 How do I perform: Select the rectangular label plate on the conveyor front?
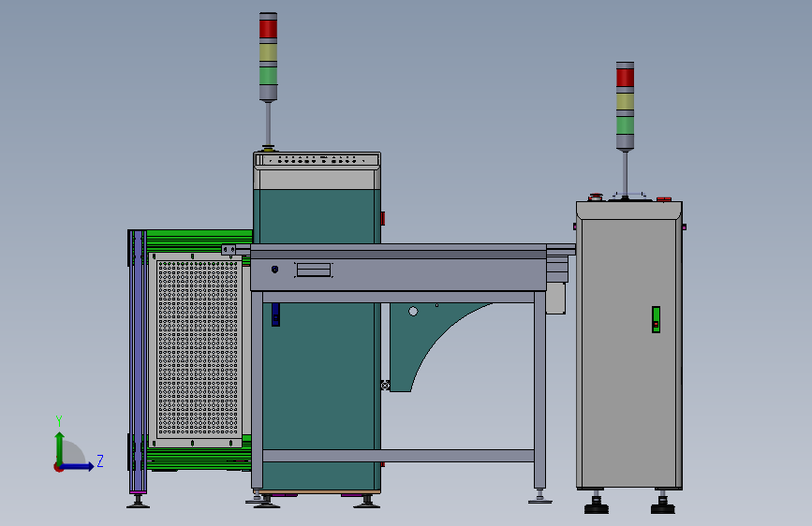[x=314, y=270]
